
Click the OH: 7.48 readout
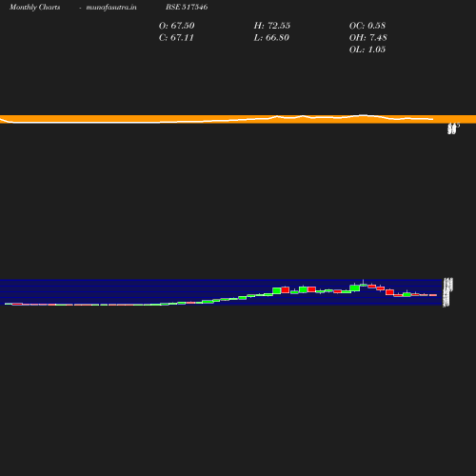[368, 37]
